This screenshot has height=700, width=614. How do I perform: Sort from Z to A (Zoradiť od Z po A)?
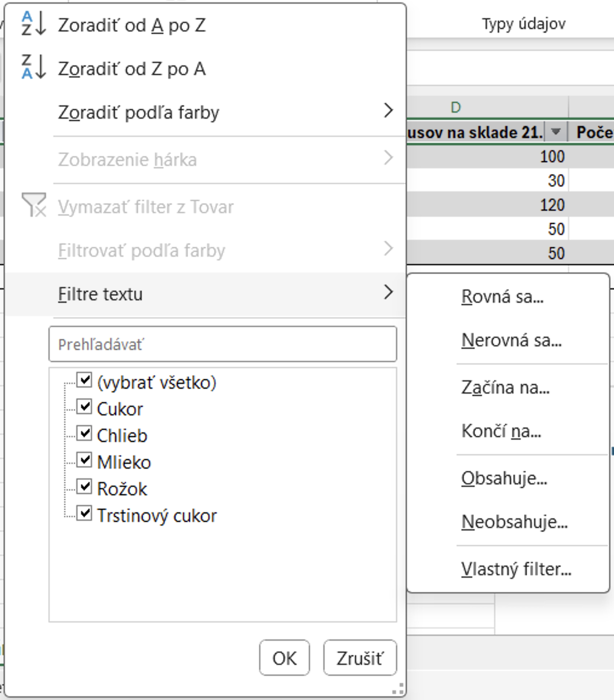205,69
